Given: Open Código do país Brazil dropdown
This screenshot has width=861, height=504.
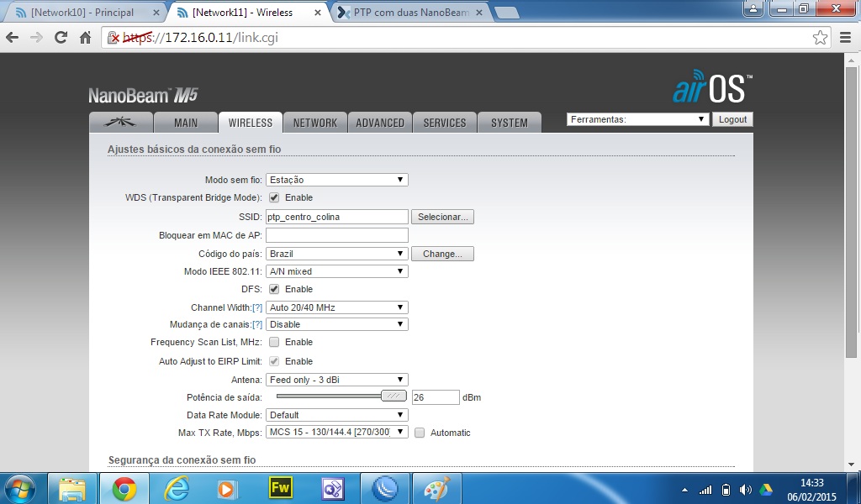Looking at the screenshot, I should pyautogui.click(x=337, y=254).
